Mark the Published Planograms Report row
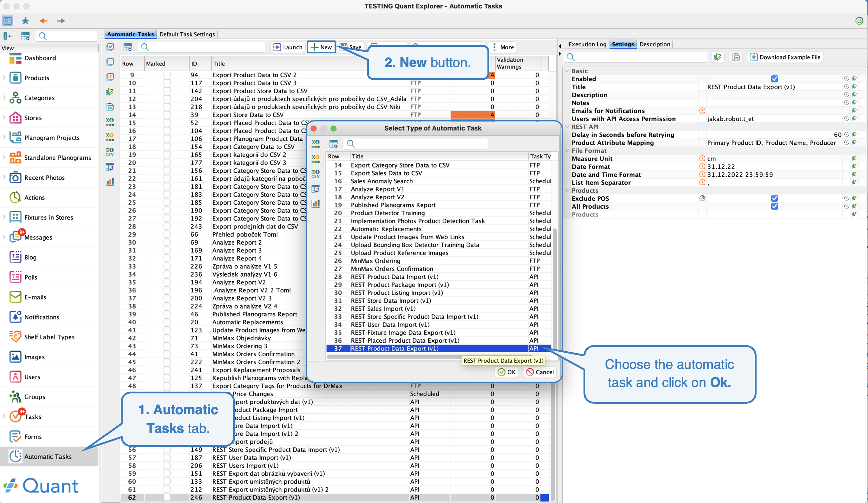Viewport: 868px width, 503px height. click(x=167, y=314)
